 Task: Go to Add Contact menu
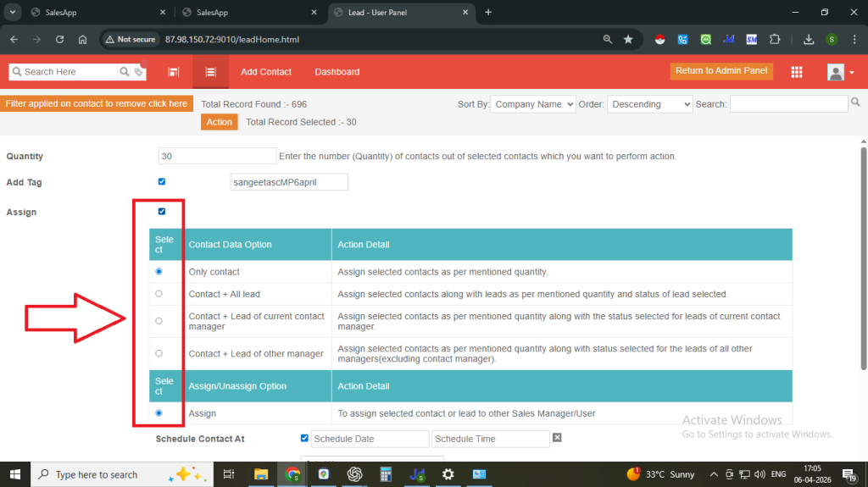click(265, 72)
